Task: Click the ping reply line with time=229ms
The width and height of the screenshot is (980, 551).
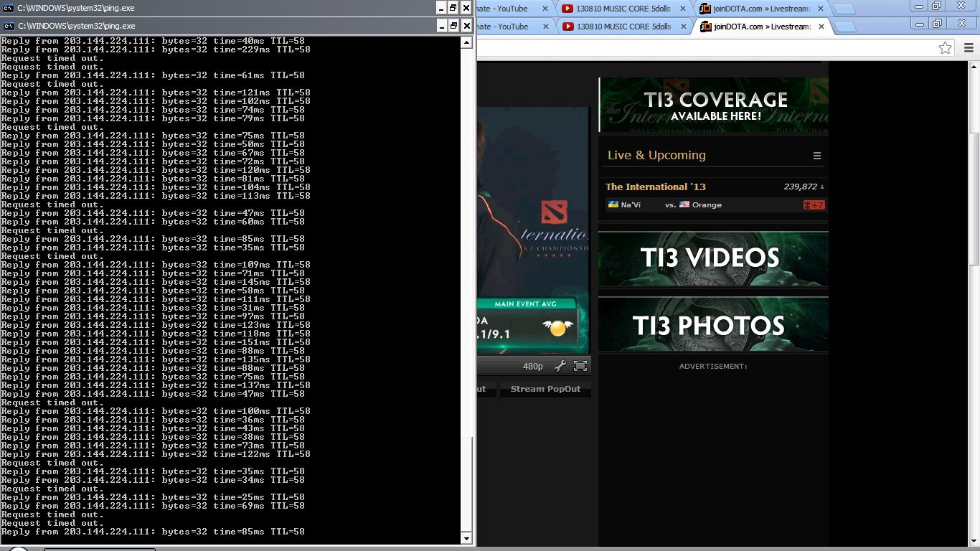Action: point(156,50)
